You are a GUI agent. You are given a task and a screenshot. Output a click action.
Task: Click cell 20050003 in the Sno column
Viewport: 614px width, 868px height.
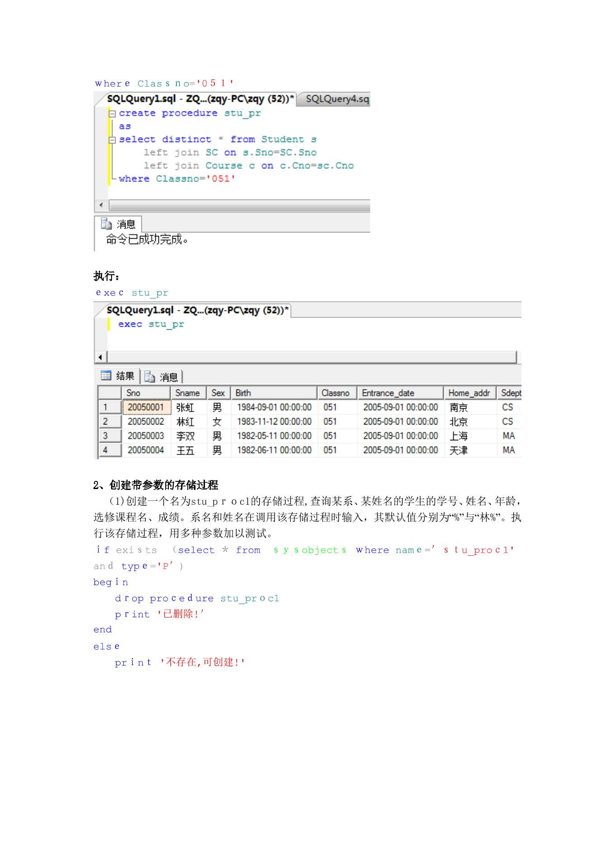click(147, 436)
